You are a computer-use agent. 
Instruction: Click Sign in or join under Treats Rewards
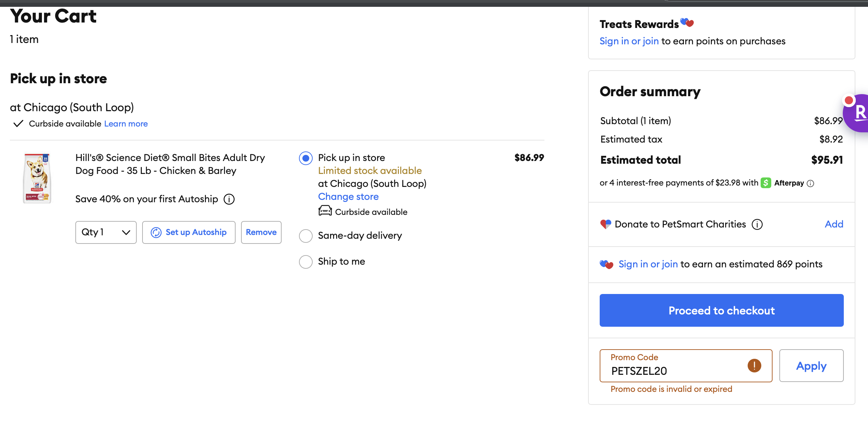(x=629, y=41)
